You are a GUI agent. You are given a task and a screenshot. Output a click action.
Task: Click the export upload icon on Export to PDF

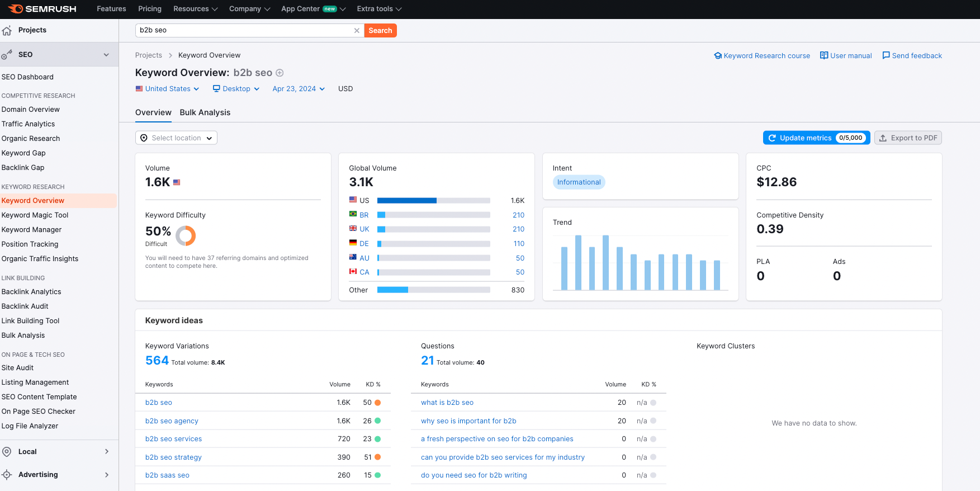[x=883, y=138]
